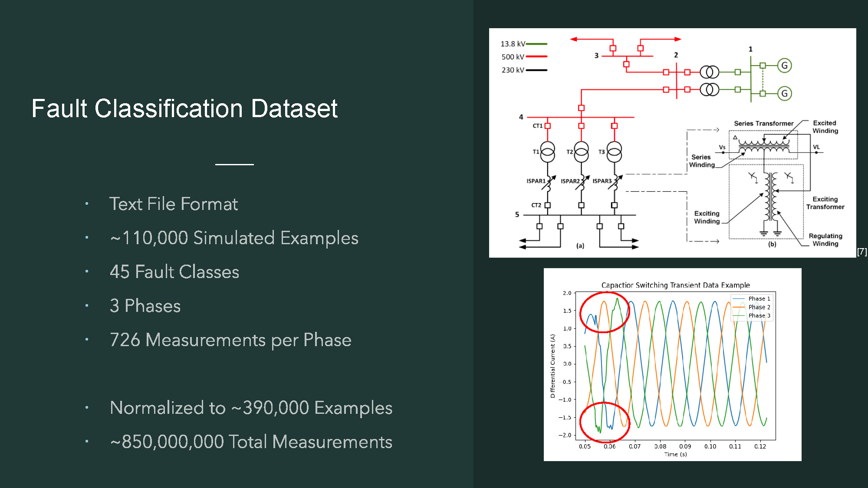
Task: Click the CT2 breaker square
Action: point(548,205)
